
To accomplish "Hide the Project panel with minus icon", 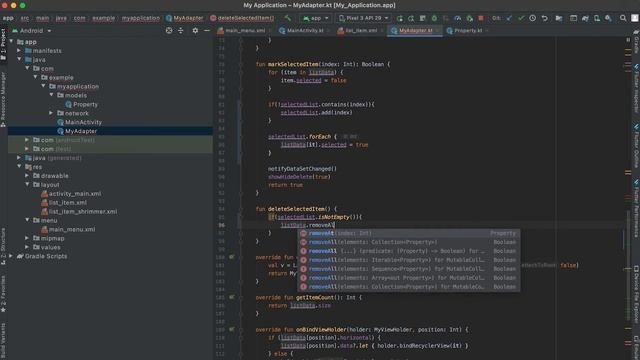I will tap(207, 31).
